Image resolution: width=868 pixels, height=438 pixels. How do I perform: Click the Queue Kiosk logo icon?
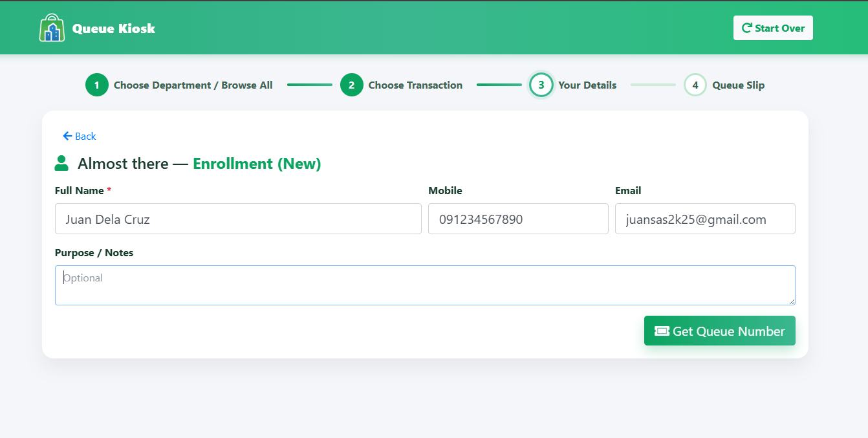coord(52,28)
